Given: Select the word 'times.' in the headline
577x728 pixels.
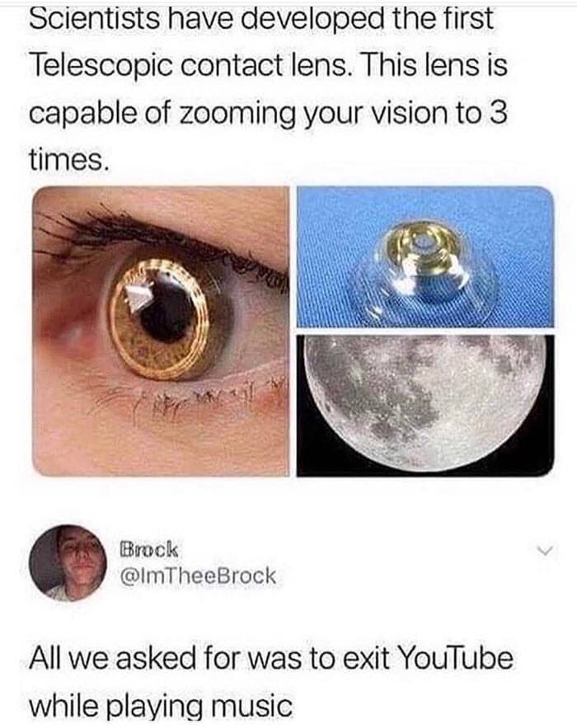Looking at the screenshot, I should (69, 161).
